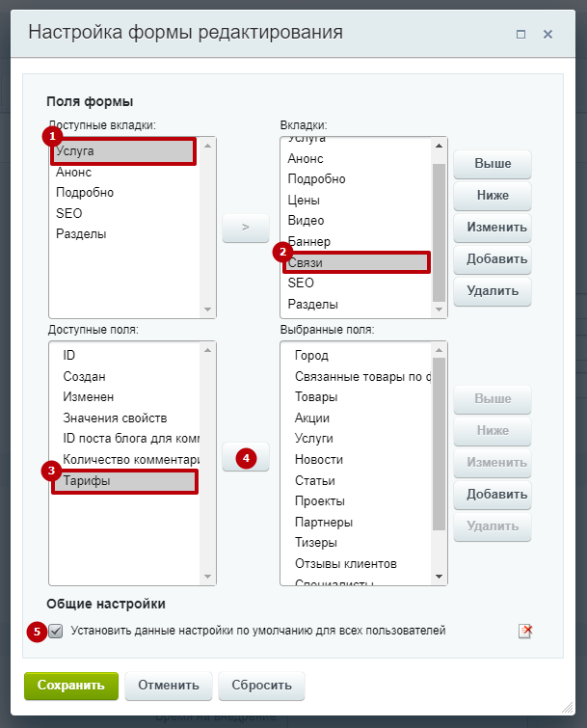Click the delete settings icon beside the checkbox
Screen dimensions: 587x728
(x=525, y=631)
